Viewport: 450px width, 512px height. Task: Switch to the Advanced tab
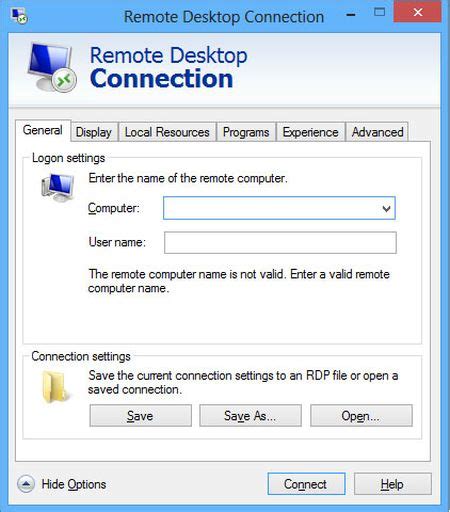(x=377, y=132)
